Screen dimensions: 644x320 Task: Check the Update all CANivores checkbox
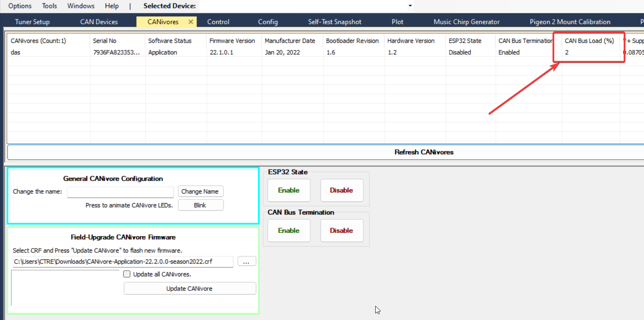click(127, 274)
